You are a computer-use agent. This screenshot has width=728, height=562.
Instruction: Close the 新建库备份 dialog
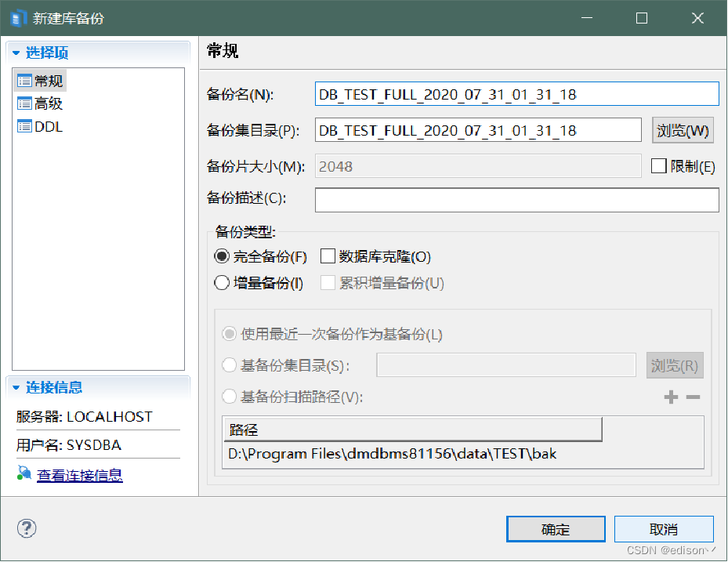click(697, 18)
